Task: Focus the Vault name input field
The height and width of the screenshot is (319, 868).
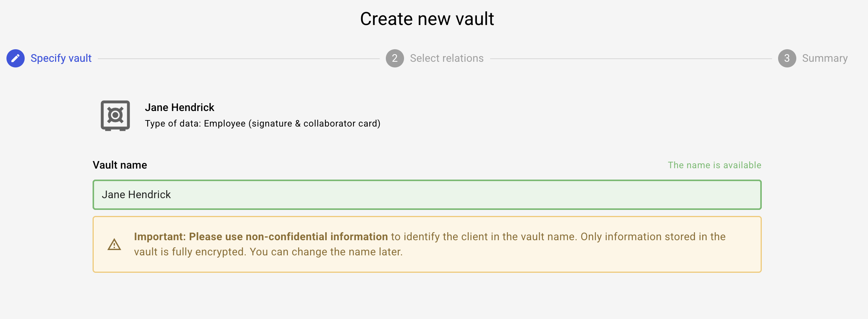Action: pos(427,195)
